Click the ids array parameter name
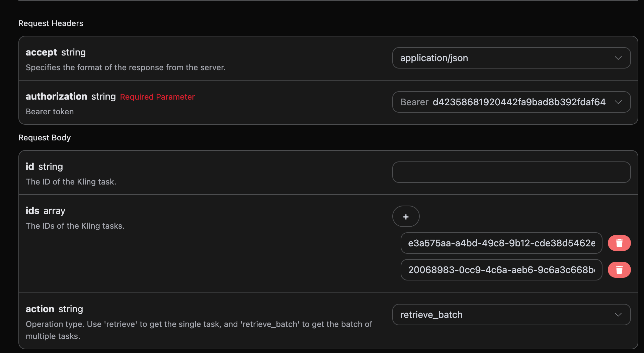Image resolution: width=644 pixels, height=353 pixels. 32,211
